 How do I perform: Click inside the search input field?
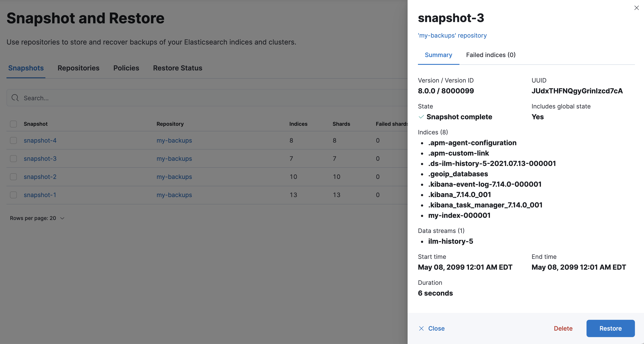(100, 98)
